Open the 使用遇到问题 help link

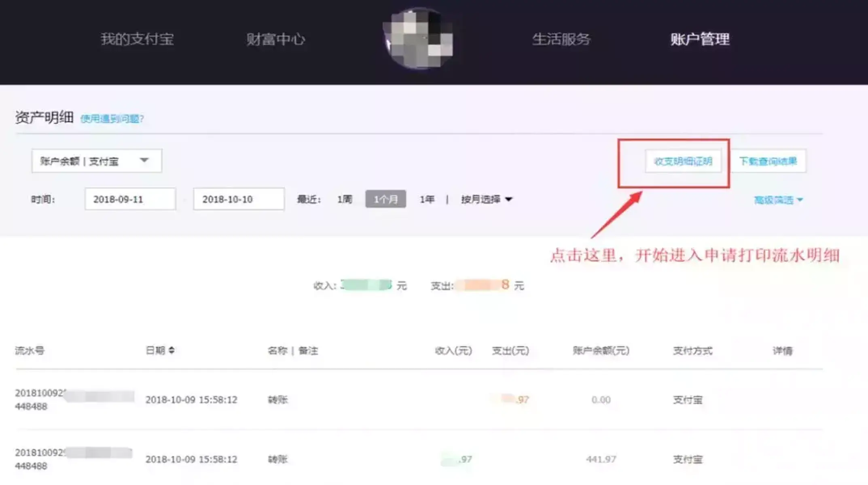coord(112,119)
